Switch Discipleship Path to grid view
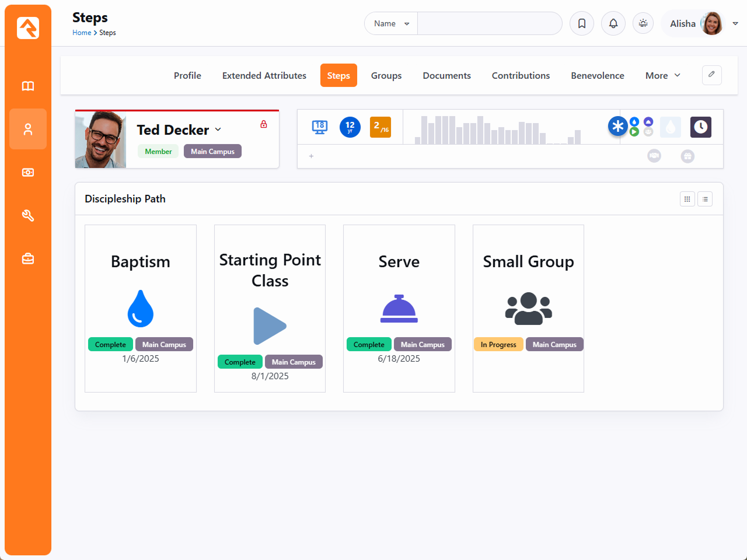The width and height of the screenshot is (747, 560). click(x=687, y=199)
